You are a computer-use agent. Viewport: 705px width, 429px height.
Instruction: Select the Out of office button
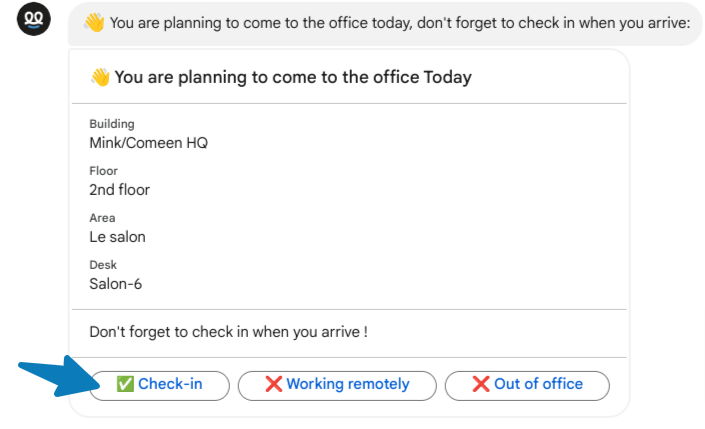pyautogui.click(x=527, y=386)
